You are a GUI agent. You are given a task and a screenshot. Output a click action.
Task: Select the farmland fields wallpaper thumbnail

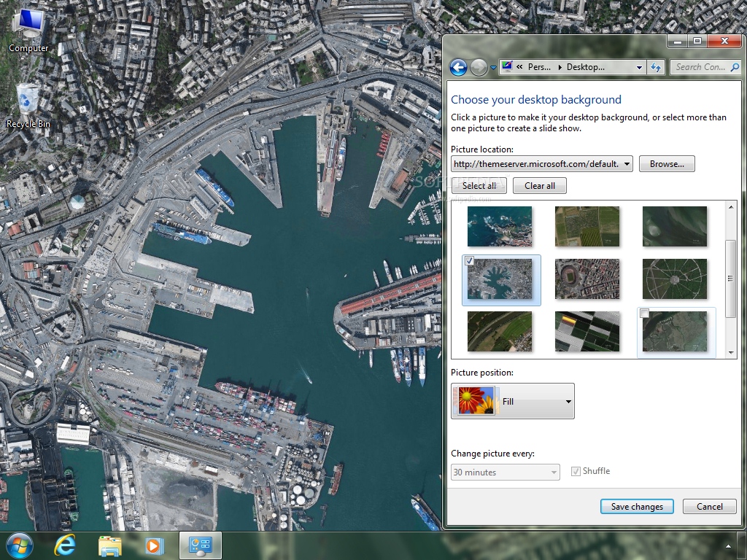tap(587, 226)
